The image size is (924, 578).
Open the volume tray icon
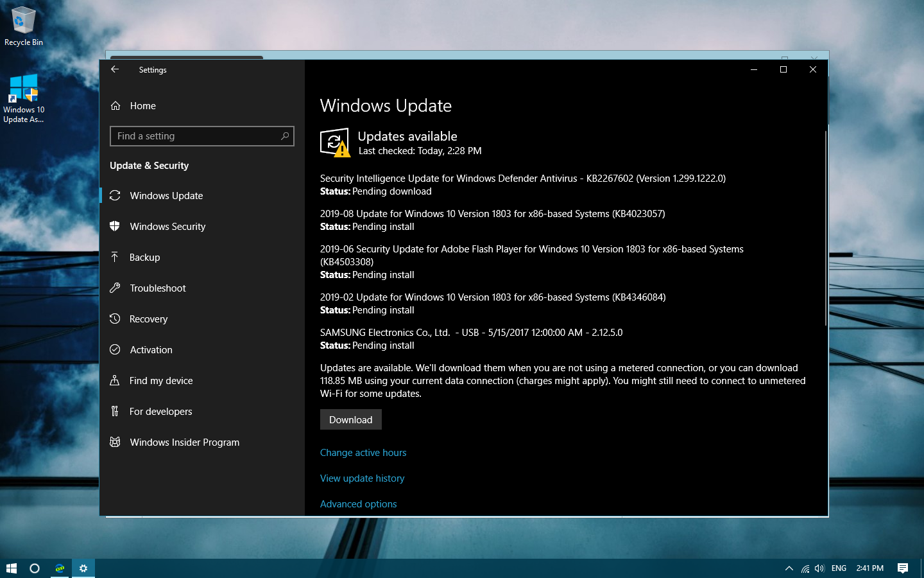(819, 568)
